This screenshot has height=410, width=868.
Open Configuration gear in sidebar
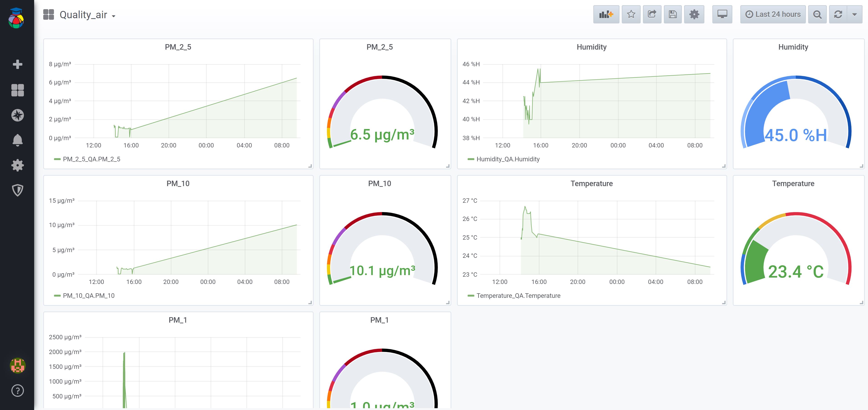click(18, 165)
